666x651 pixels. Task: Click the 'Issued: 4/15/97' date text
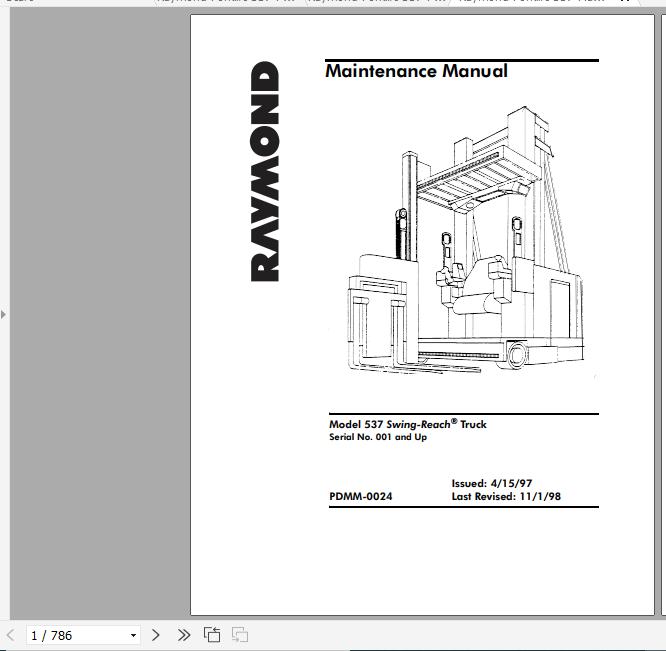[492, 483]
